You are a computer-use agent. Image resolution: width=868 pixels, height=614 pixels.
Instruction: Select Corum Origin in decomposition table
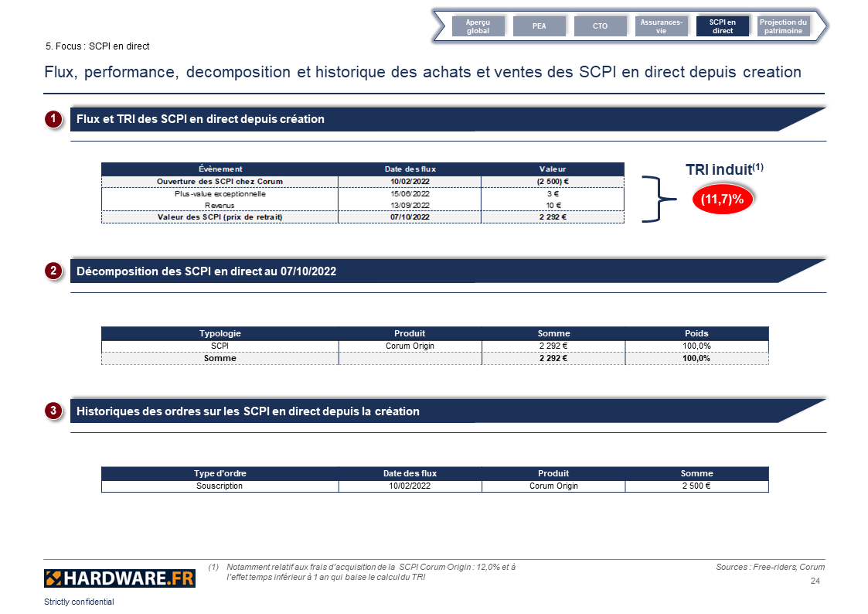click(x=410, y=346)
